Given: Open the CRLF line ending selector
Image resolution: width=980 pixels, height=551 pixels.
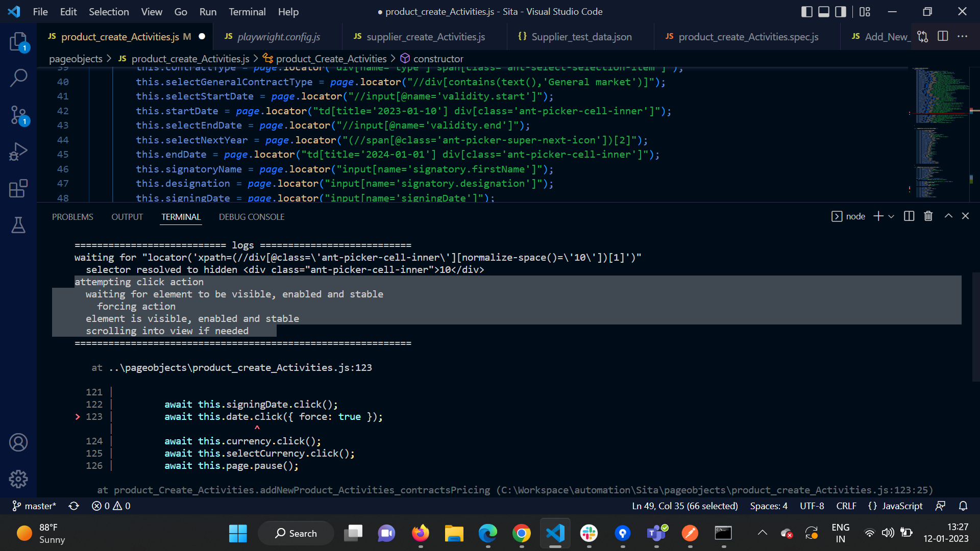Looking at the screenshot, I should (846, 506).
